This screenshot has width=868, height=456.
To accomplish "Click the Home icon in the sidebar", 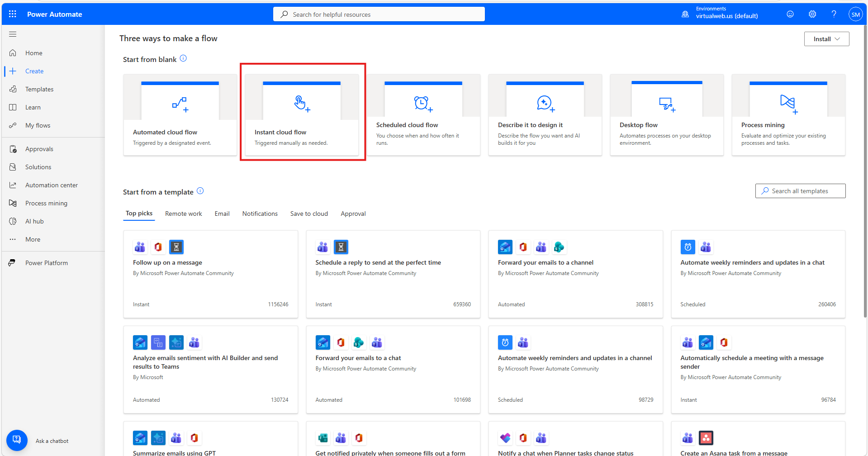I will (13, 53).
